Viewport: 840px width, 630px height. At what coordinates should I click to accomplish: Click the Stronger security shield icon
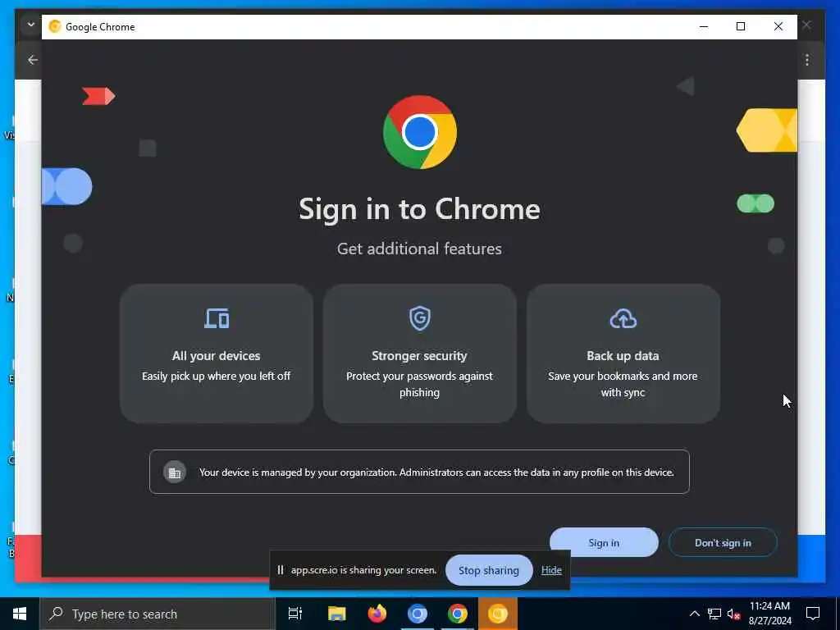pos(419,318)
